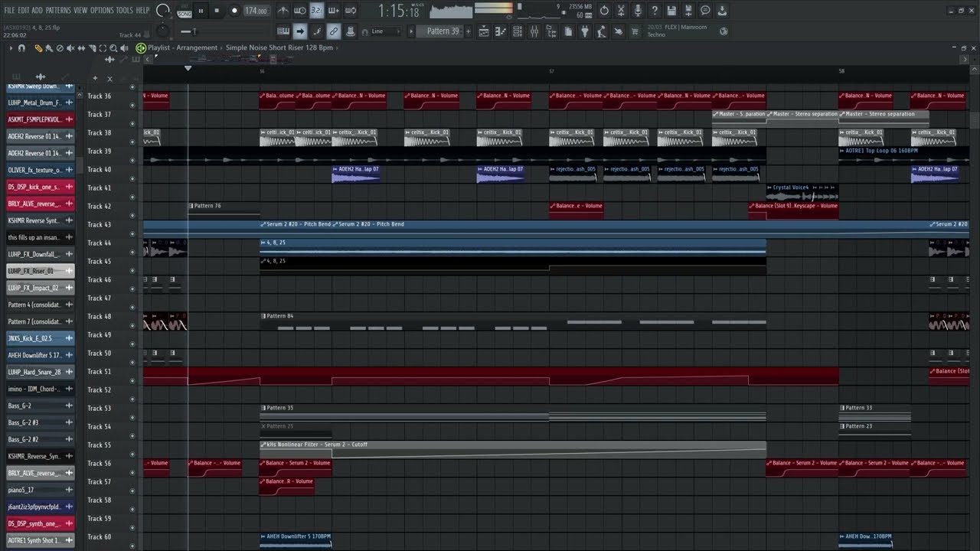Toggle SONG/PAT mode switch

185,11
